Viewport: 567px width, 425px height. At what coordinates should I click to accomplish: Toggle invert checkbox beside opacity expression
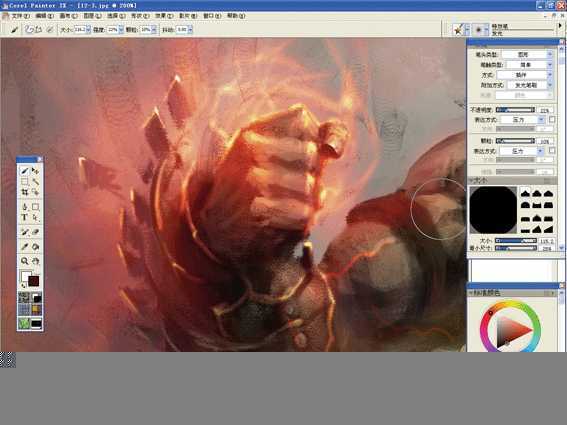coord(552,119)
